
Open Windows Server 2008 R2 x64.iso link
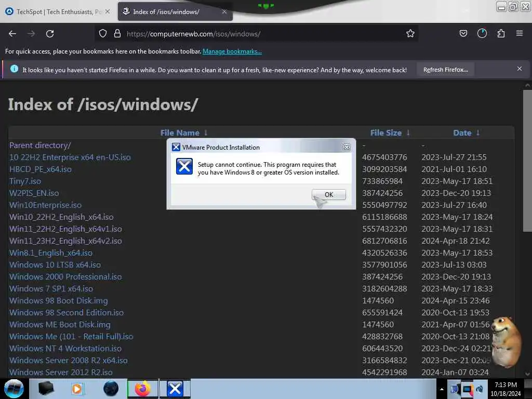pos(69,361)
